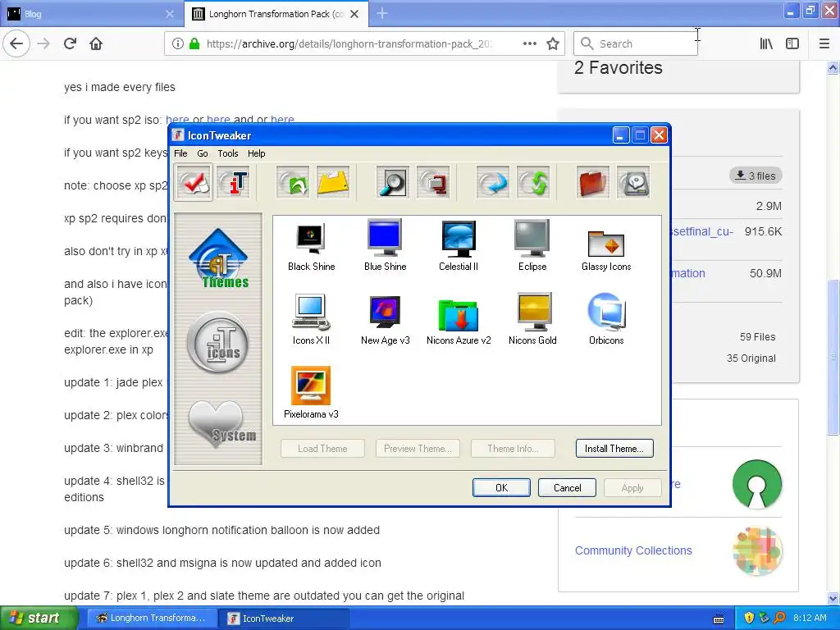Click the 8:12 AM taskbar clock
The width and height of the screenshot is (840, 630).
pos(810,618)
